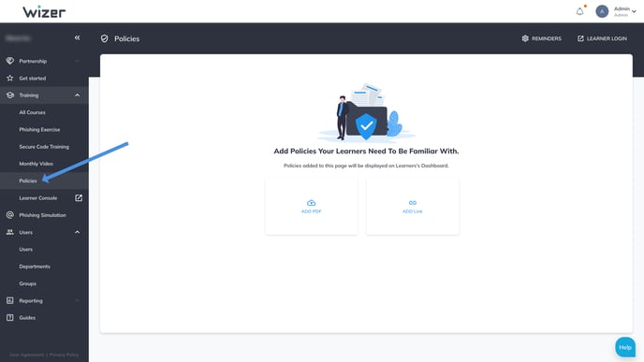Collapse the Users section chevron
The height and width of the screenshot is (362, 644).
(x=77, y=232)
